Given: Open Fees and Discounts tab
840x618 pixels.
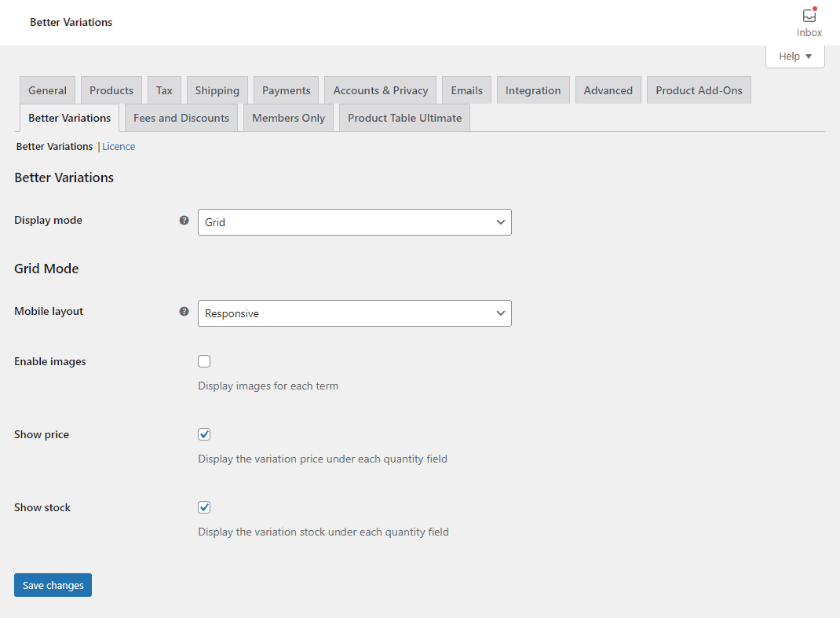Looking at the screenshot, I should click(181, 118).
